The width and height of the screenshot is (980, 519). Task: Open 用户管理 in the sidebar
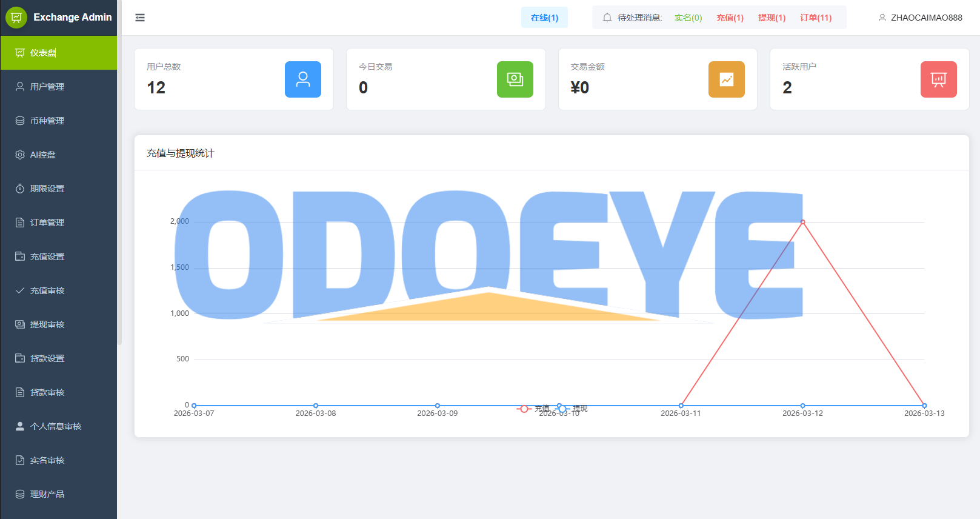47,87
